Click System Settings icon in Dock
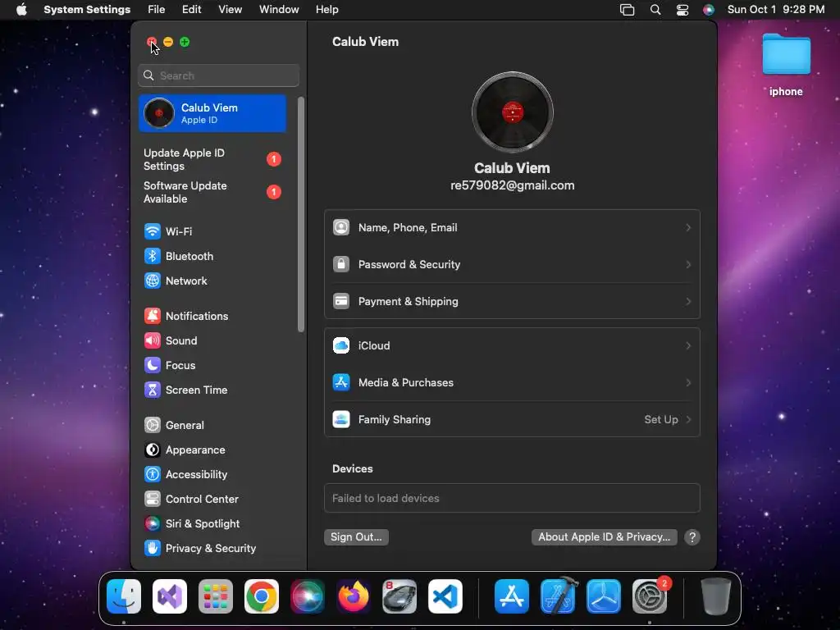 pos(650,596)
